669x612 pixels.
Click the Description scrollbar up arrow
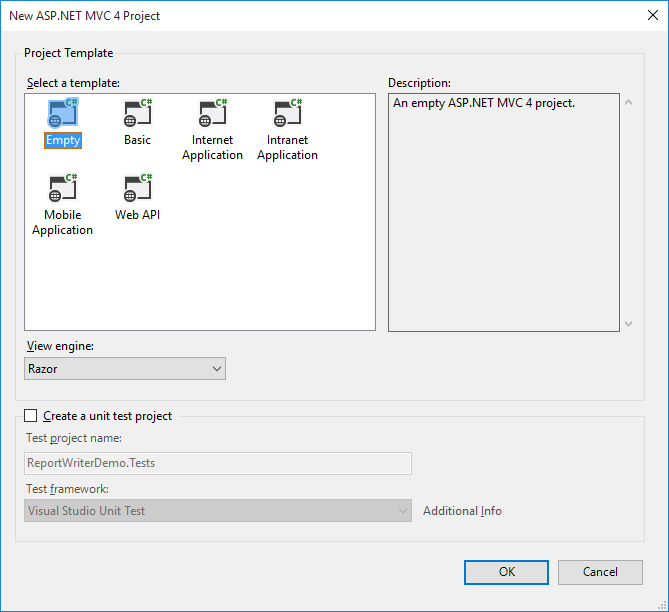pyautogui.click(x=629, y=102)
